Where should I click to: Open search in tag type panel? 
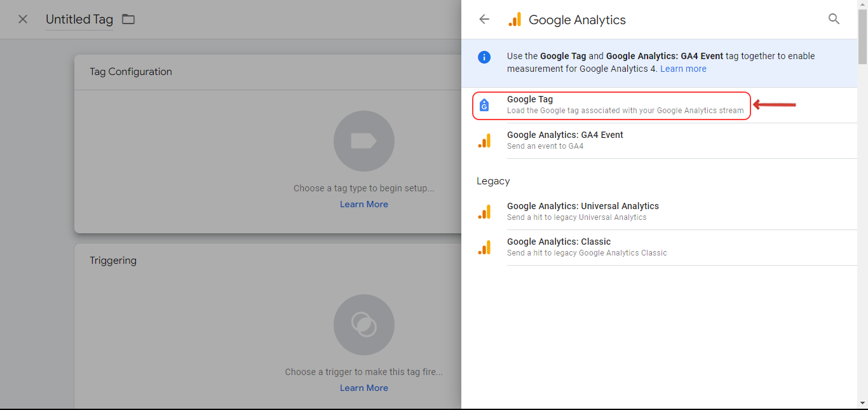pyautogui.click(x=834, y=19)
